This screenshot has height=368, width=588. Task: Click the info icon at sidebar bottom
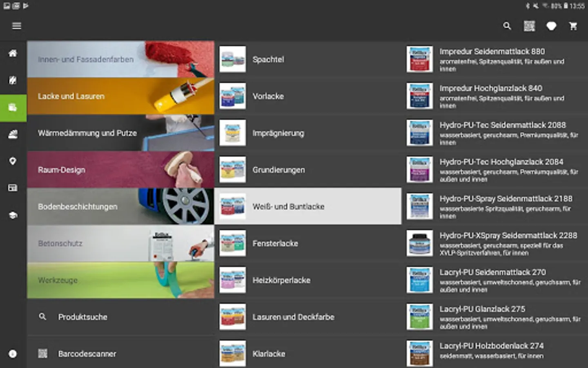tap(13, 354)
